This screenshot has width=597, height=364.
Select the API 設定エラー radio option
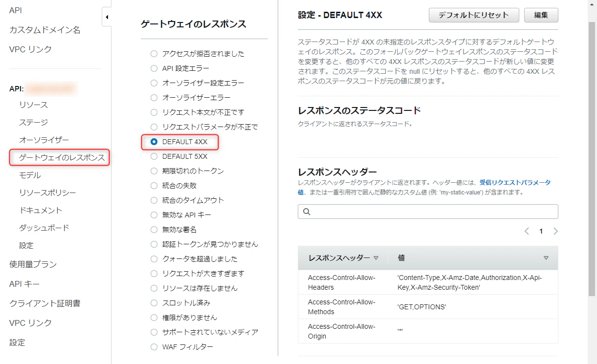click(154, 68)
